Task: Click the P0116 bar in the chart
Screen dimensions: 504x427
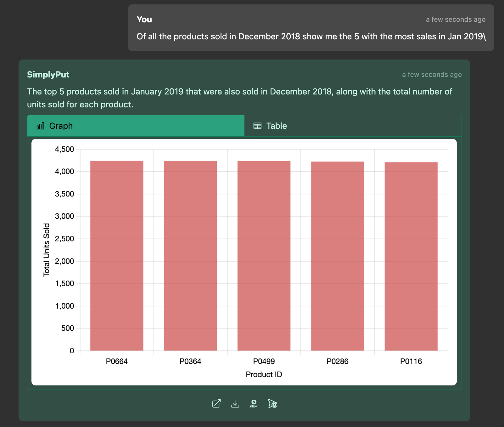Action: [x=411, y=257]
